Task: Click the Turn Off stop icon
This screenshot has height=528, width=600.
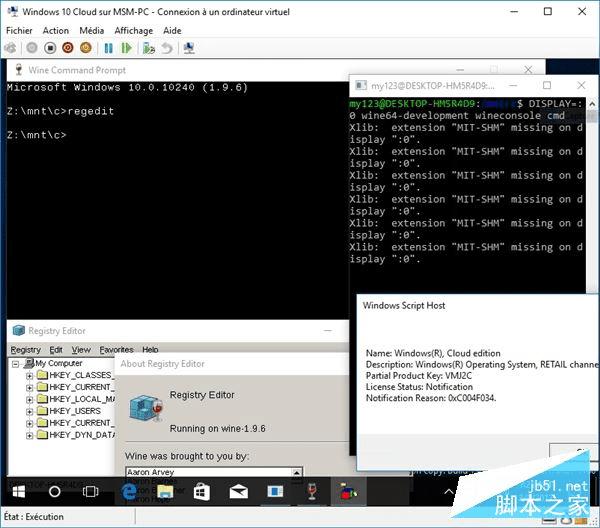Action: [50, 48]
